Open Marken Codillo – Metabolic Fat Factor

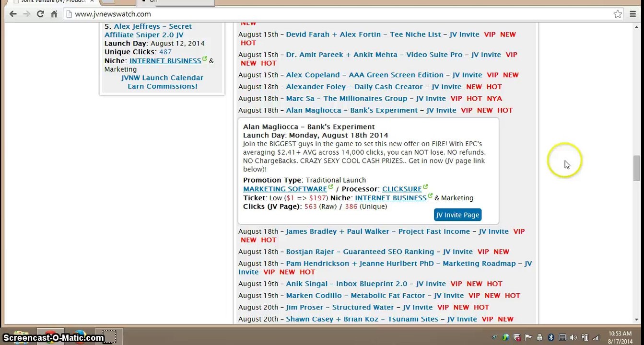coord(356,296)
